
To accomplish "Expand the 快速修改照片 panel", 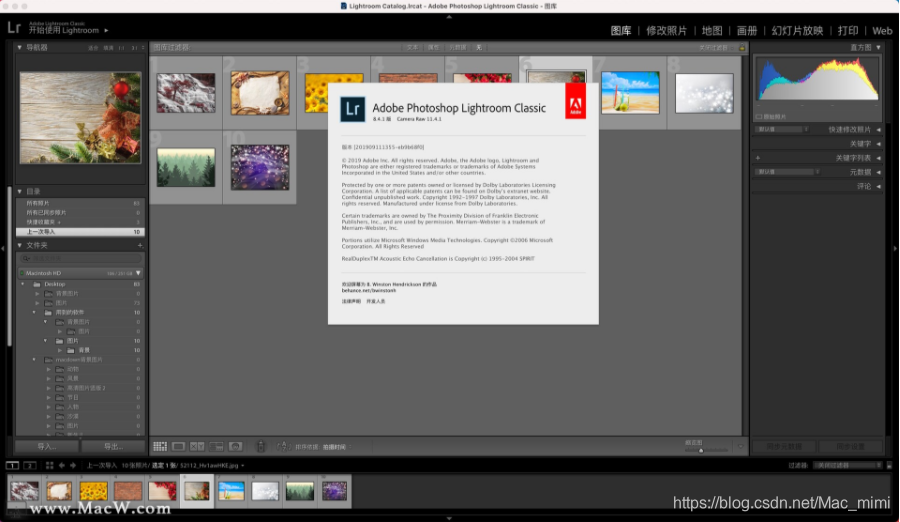I will click(x=879, y=130).
